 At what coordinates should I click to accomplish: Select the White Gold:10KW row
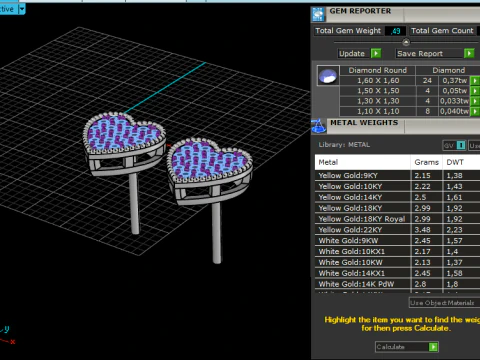[x=397, y=262]
